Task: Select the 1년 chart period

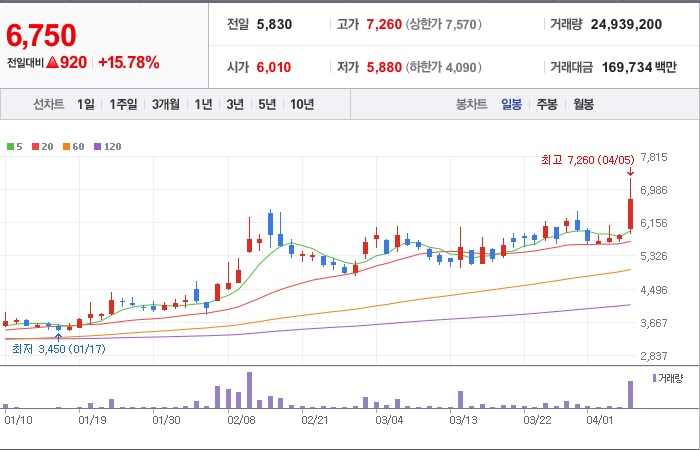Action: pyautogui.click(x=203, y=104)
